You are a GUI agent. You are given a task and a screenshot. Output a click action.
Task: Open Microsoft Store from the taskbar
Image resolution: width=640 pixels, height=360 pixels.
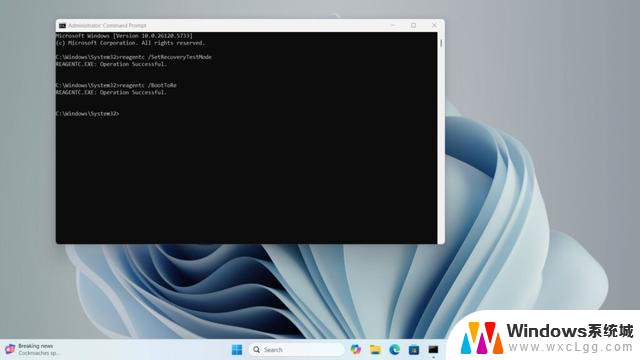tap(414, 350)
